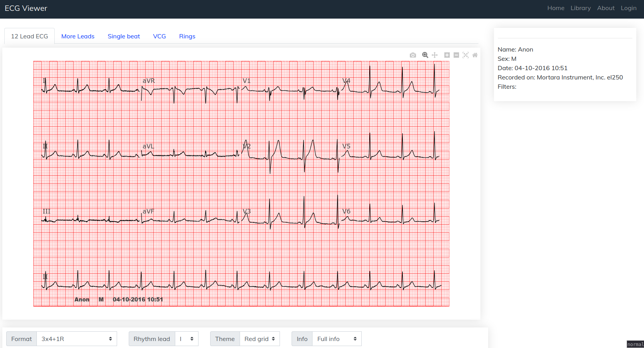Click the 'Filters:' info text
The image size is (644, 348).
pos(507,87)
